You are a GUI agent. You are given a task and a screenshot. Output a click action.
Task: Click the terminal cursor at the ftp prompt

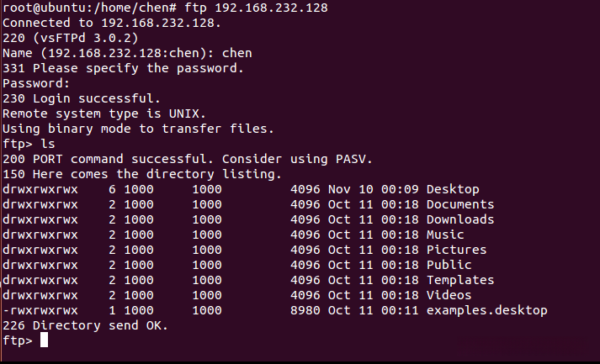click(x=44, y=340)
